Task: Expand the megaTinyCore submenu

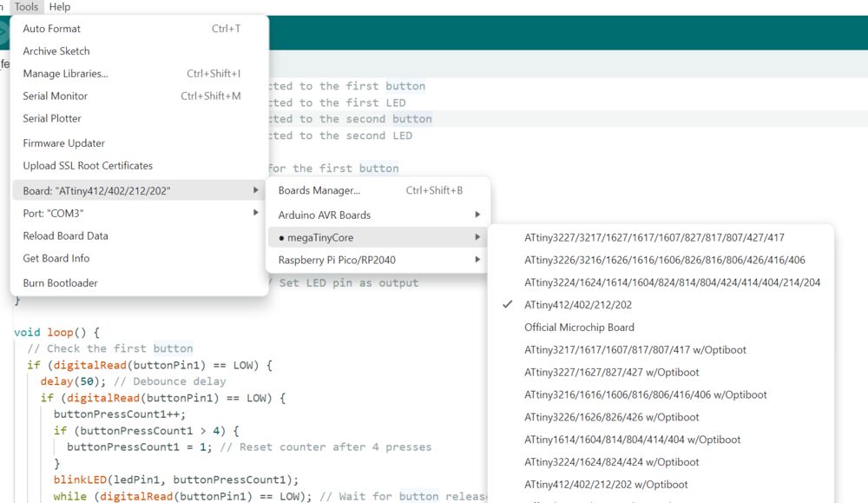Action: [x=378, y=238]
